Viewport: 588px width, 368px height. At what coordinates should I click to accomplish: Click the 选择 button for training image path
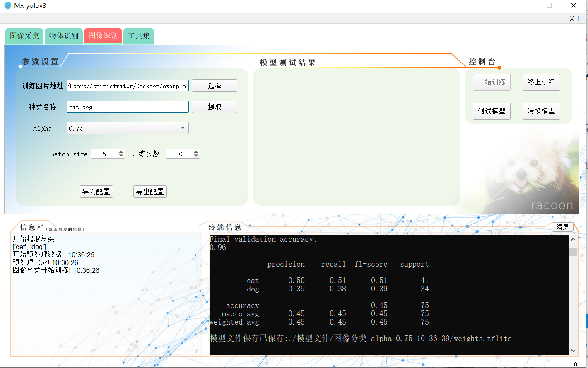pos(214,86)
